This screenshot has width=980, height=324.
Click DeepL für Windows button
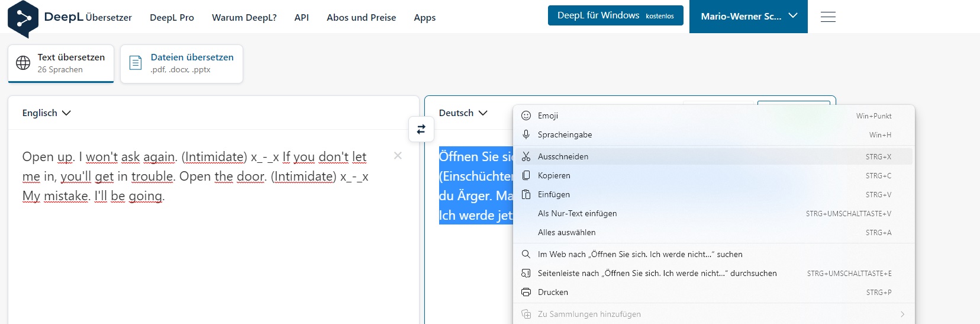615,15
